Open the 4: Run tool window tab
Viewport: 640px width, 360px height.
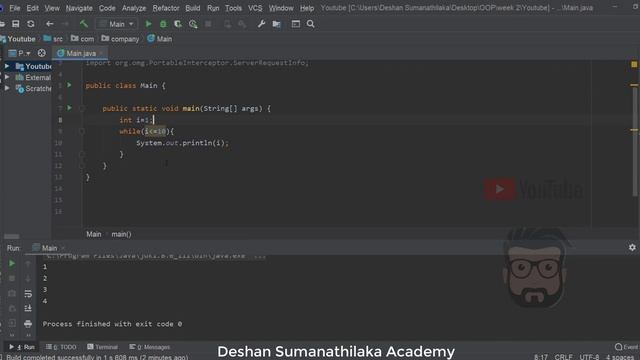(x=22, y=347)
